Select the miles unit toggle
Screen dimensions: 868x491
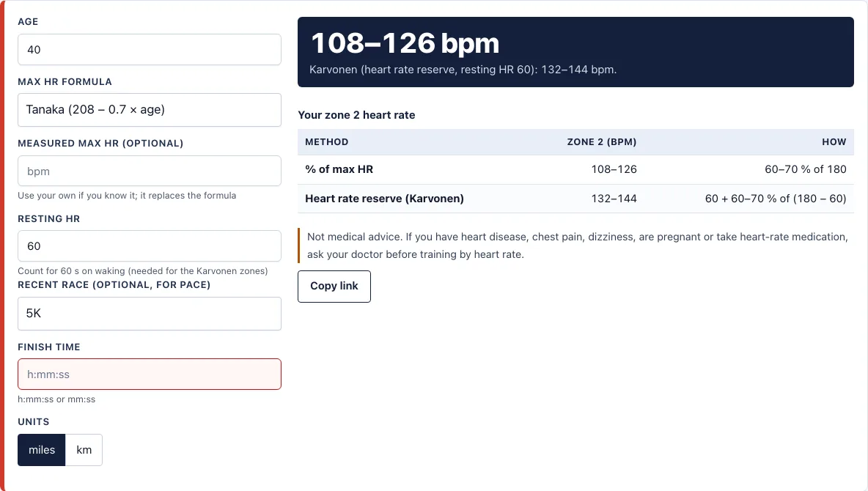click(x=42, y=449)
